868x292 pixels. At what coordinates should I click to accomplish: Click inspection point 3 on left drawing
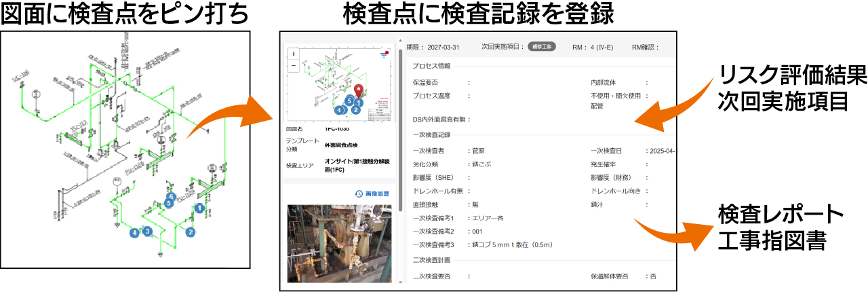[x=146, y=232]
